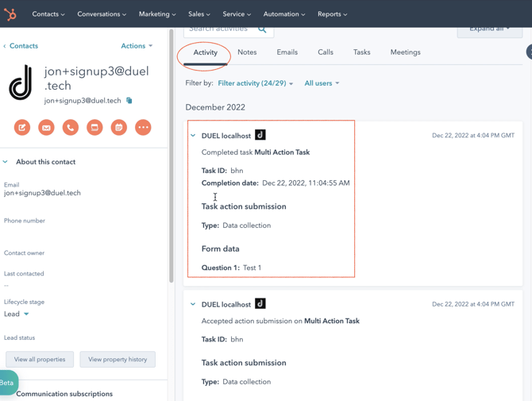Click the left sidebar vertical scrollbar

coord(172,159)
